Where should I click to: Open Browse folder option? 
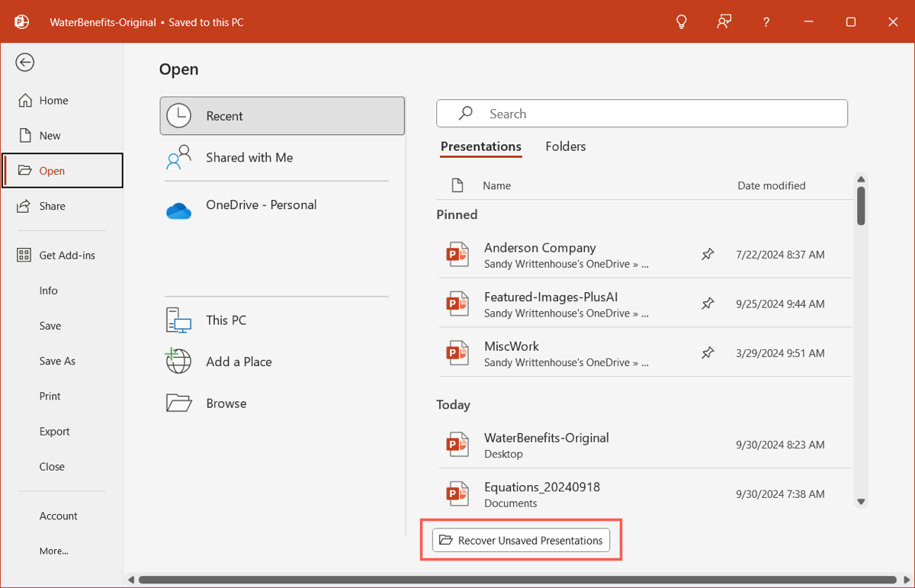[226, 403]
